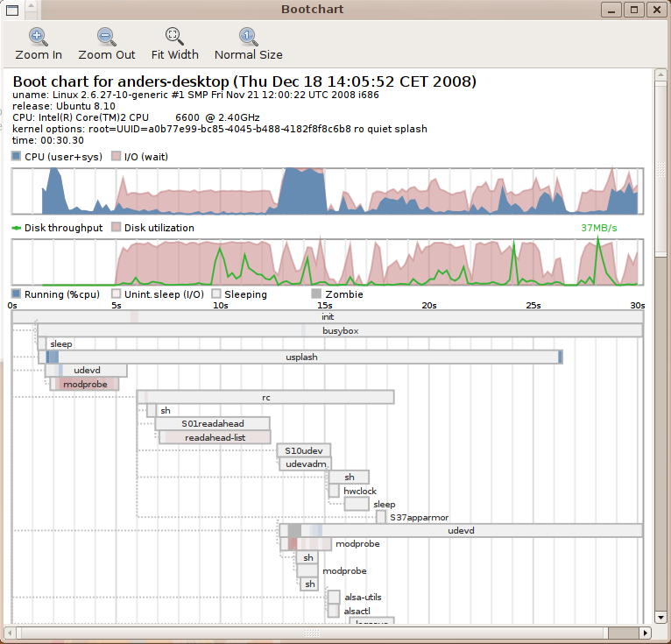
Task: Click the Normal Size icon
Action: click(248, 37)
